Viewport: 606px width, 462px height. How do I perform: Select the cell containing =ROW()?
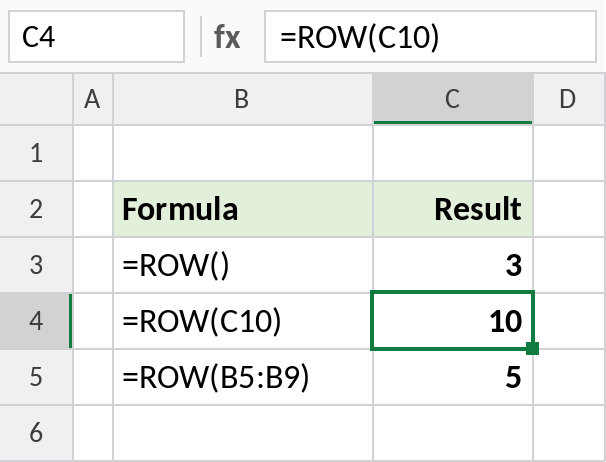pyautogui.click(x=243, y=265)
